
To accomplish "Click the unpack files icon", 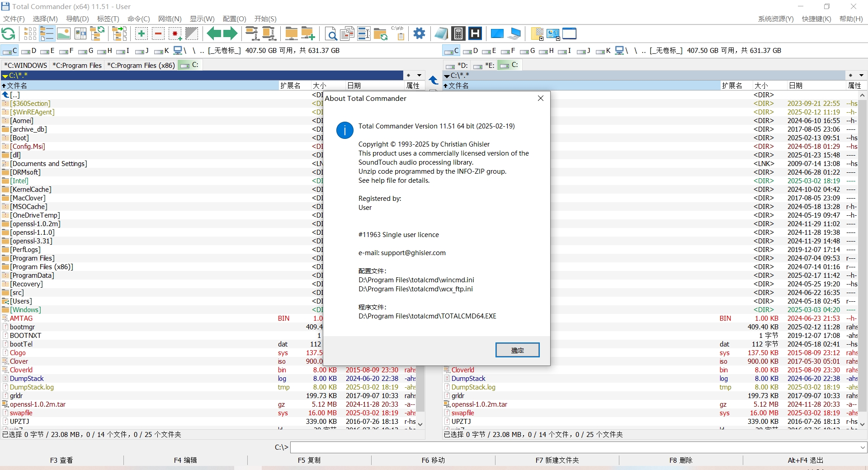I will (269, 33).
